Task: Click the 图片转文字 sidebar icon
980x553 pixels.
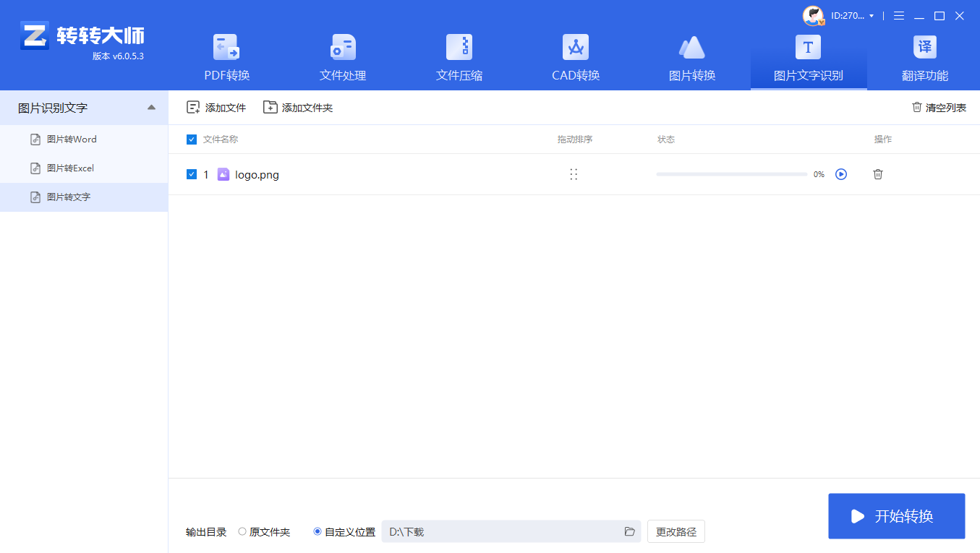Action: coord(35,197)
